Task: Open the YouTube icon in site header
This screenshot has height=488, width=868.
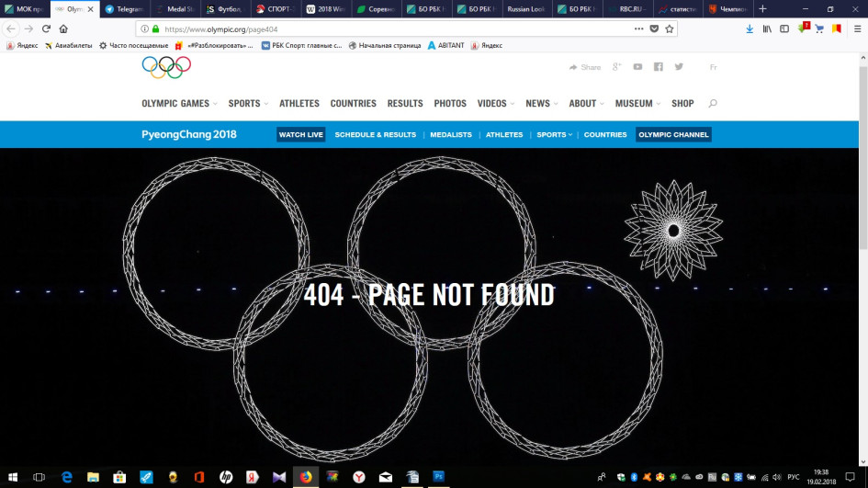Action: coord(637,67)
